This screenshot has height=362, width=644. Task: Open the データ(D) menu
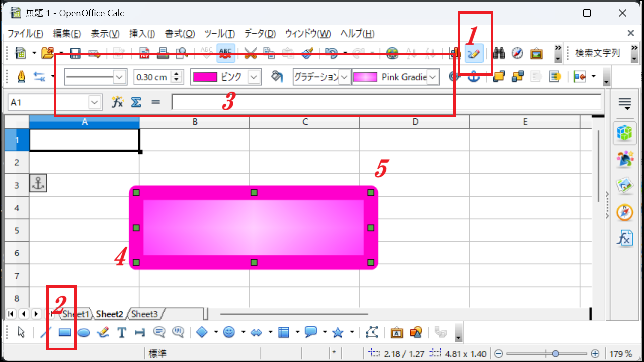[260, 34]
